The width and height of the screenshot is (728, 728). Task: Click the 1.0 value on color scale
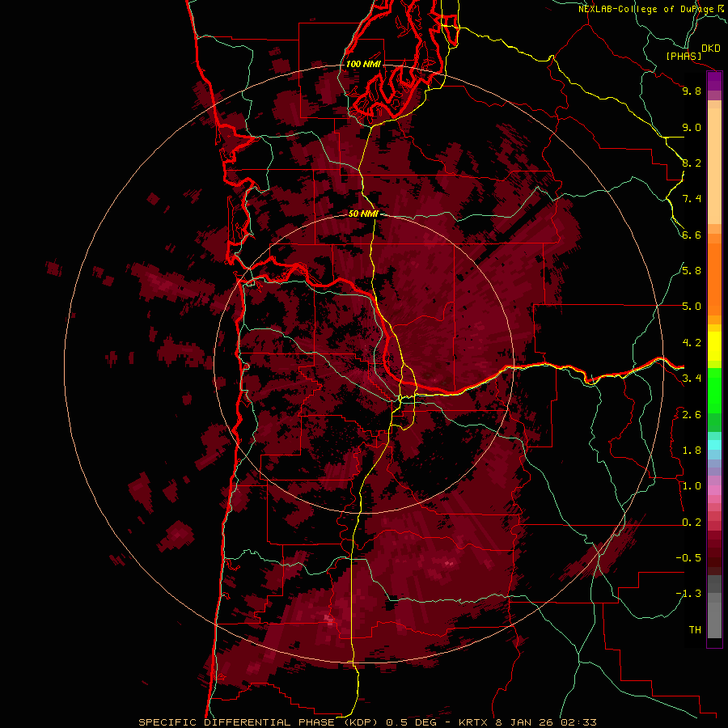point(692,486)
